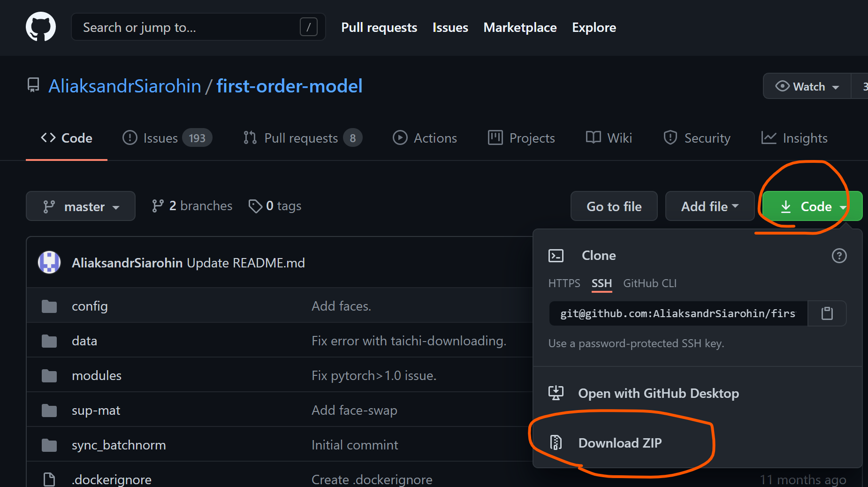Viewport: 868px width, 487px height.
Task: Click the tag icon beside 0 tags
Action: (x=255, y=206)
